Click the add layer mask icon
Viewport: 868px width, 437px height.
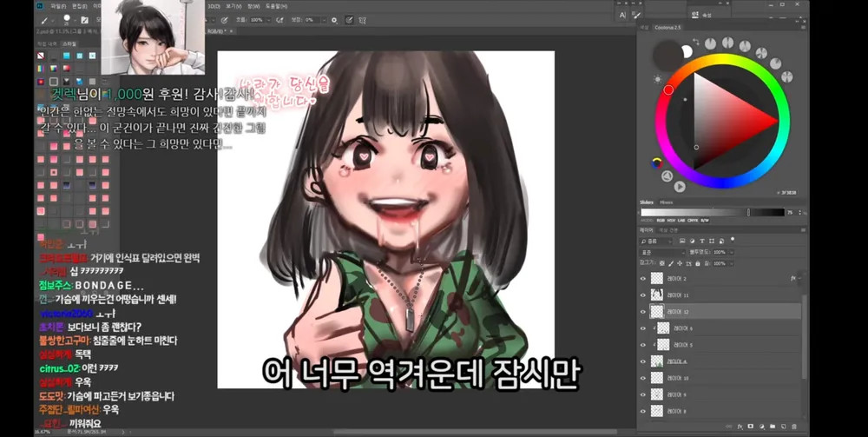tap(750, 427)
